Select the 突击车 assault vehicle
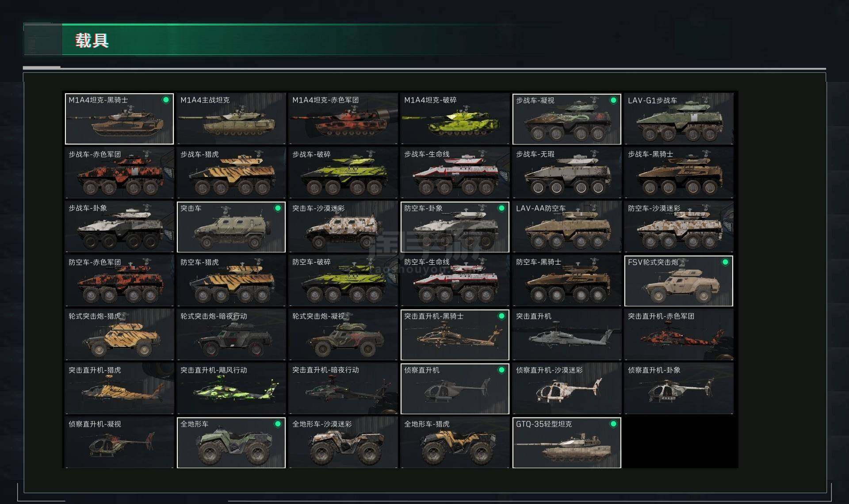849x504 pixels. point(231,227)
